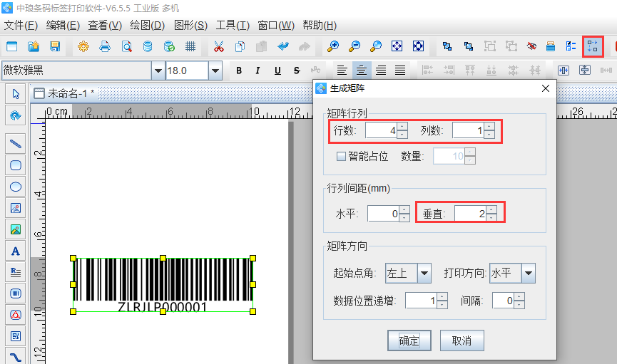Increase 水平 spacing spinner up
The image size is (617, 364).
(404, 209)
